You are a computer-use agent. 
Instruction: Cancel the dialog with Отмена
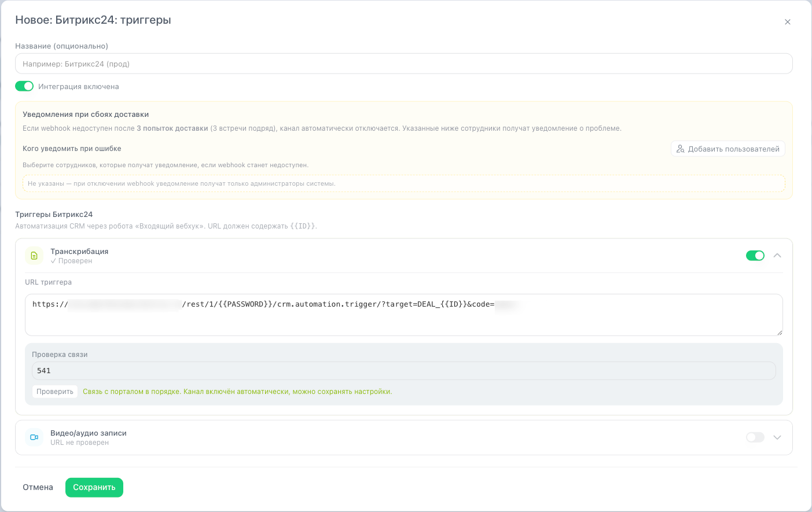click(x=38, y=487)
